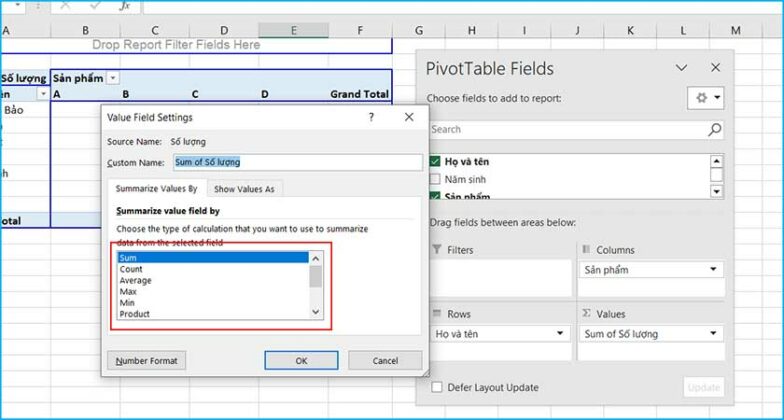Select Average in the calculation list

[136, 280]
